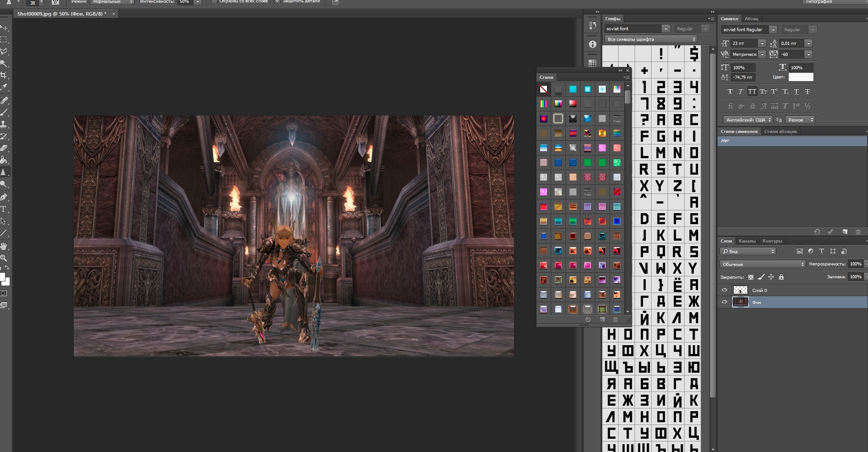Select the Crop tool

(4, 75)
